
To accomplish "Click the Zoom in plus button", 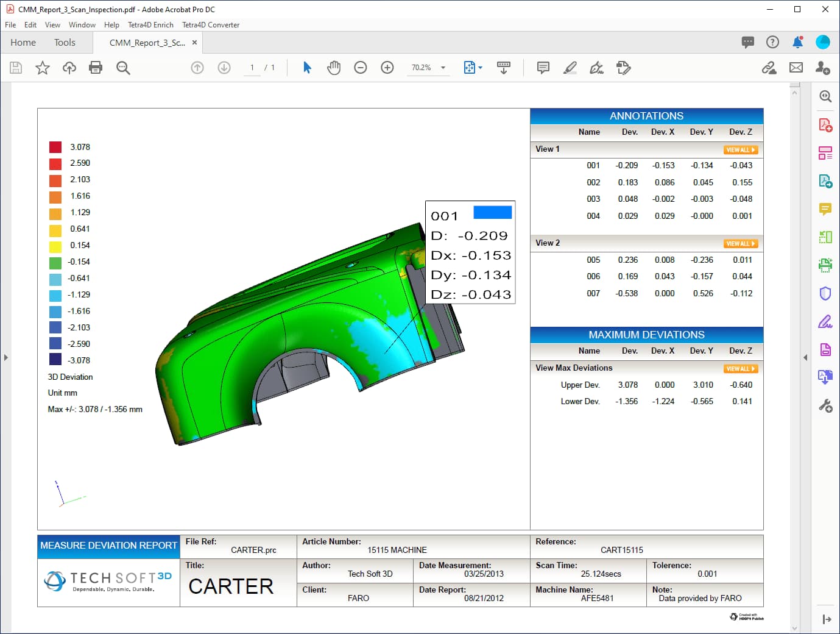I will 387,68.
